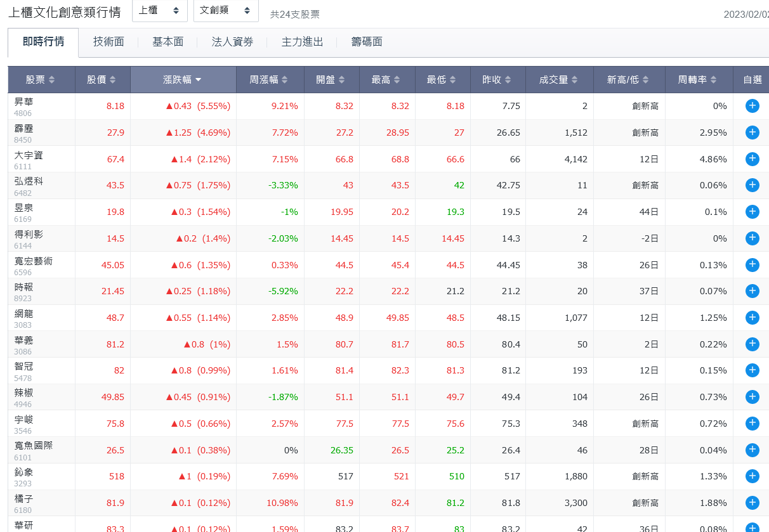Add 智冠 to watchlist with plus icon
This screenshot has width=769, height=532.
click(752, 370)
